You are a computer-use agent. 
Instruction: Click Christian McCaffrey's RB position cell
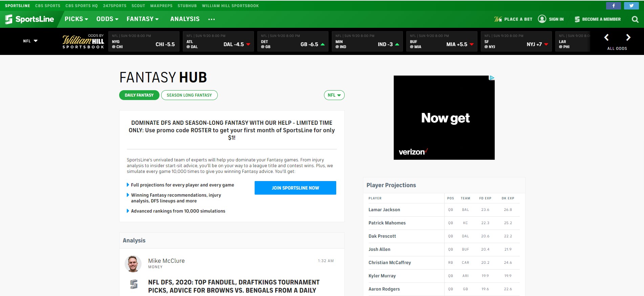pyautogui.click(x=450, y=263)
